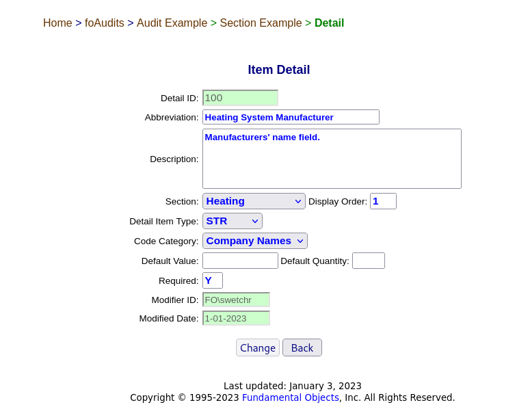Open Section Example breadcrumb link
The width and height of the screenshot is (517, 420).
coord(261,23)
